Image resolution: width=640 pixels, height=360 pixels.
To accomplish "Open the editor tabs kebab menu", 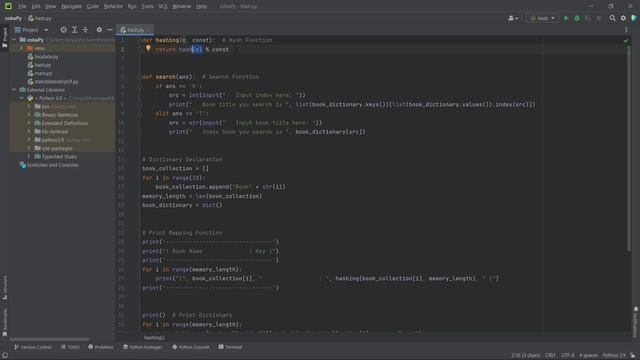I will [626, 30].
